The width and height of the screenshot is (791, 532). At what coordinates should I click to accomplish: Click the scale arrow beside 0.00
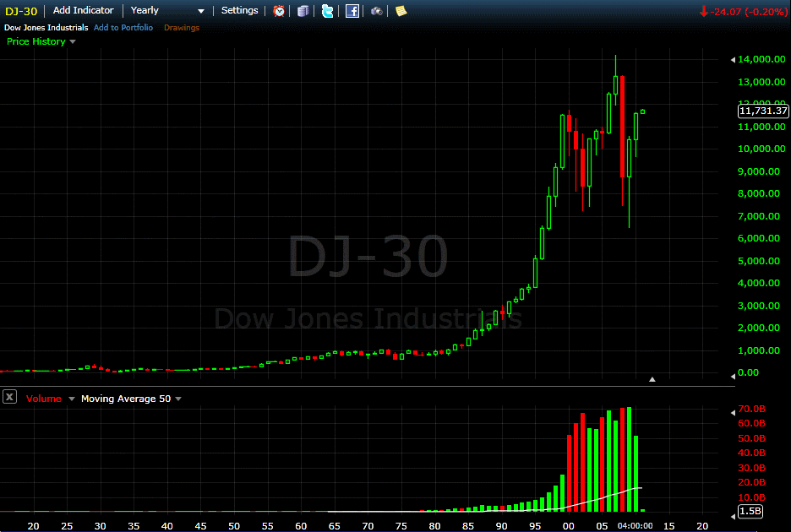(x=733, y=376)
